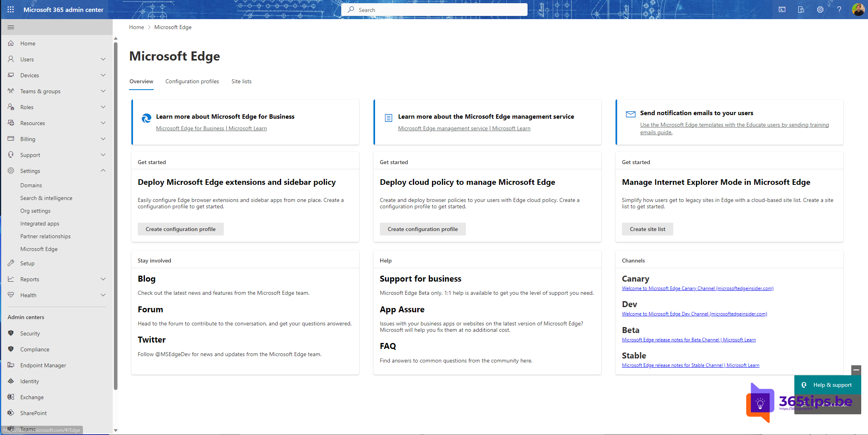Select the Security admin center icon
This screenshot has height=435, width=868.
10,333
